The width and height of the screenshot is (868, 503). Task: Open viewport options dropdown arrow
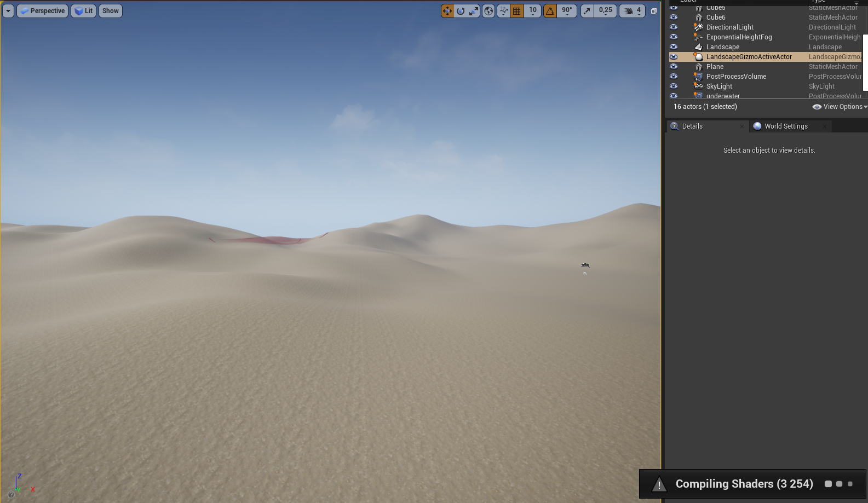click(x=8, y=11)
